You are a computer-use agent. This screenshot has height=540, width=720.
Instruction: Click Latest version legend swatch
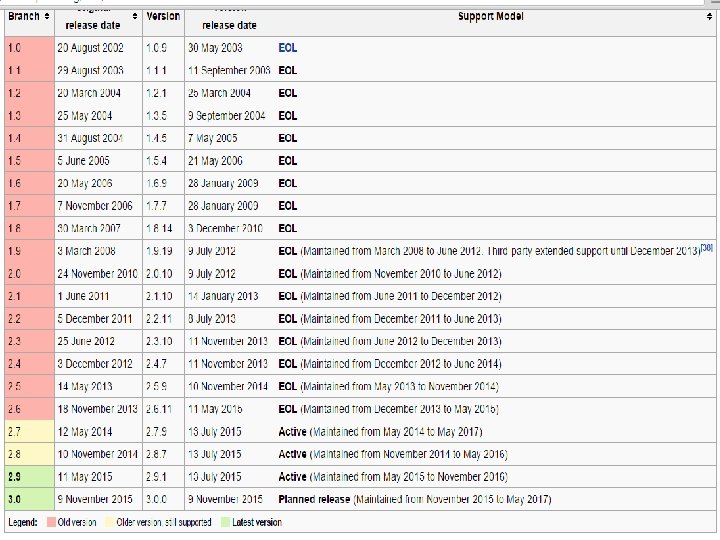pos(225,523)
